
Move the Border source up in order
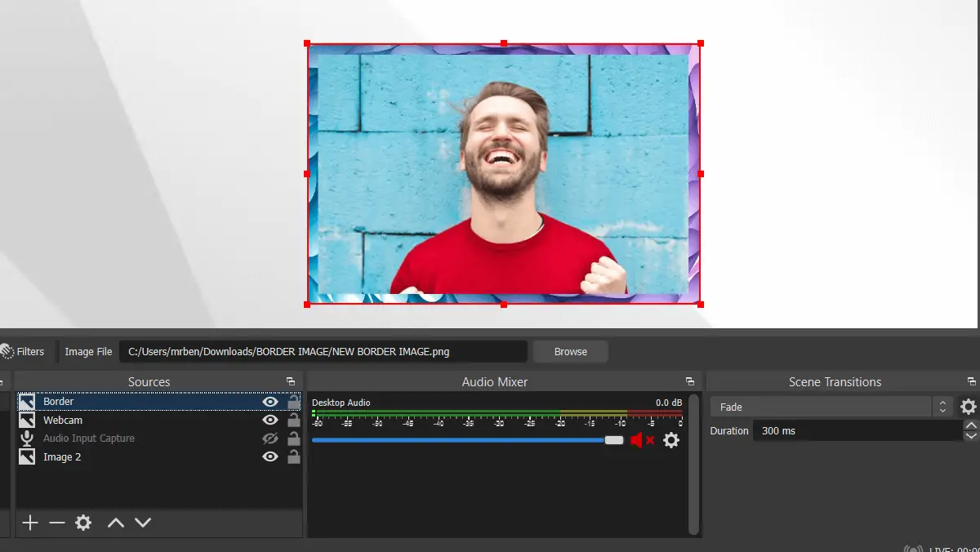tap(115, 523)
